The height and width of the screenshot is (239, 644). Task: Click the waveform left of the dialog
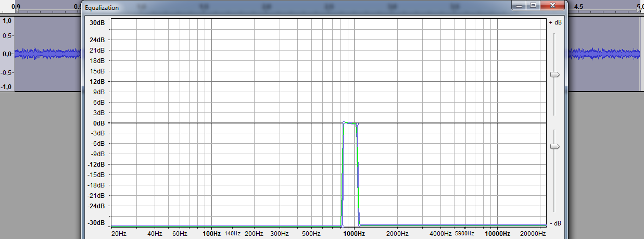click(47, 54)
